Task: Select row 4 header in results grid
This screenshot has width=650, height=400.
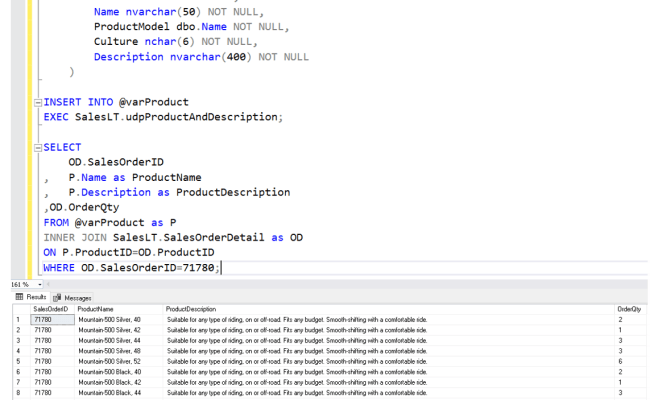Action: coord(22,351)
